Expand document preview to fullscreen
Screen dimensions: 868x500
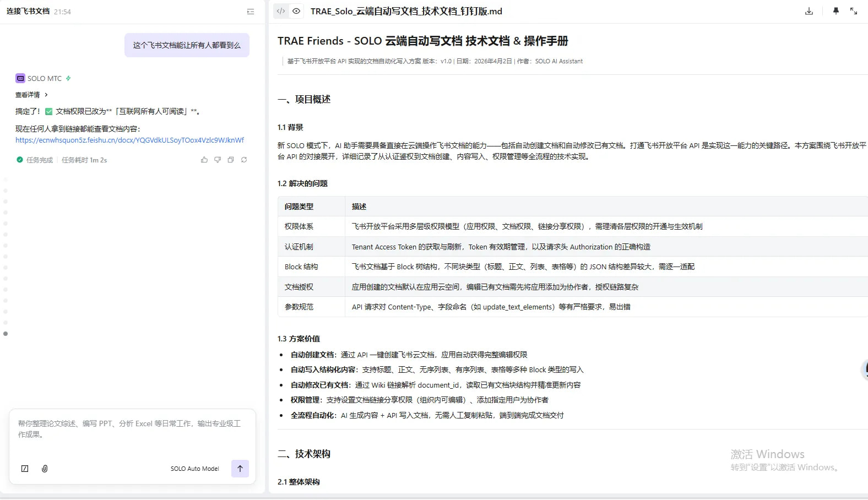point(853,11)
